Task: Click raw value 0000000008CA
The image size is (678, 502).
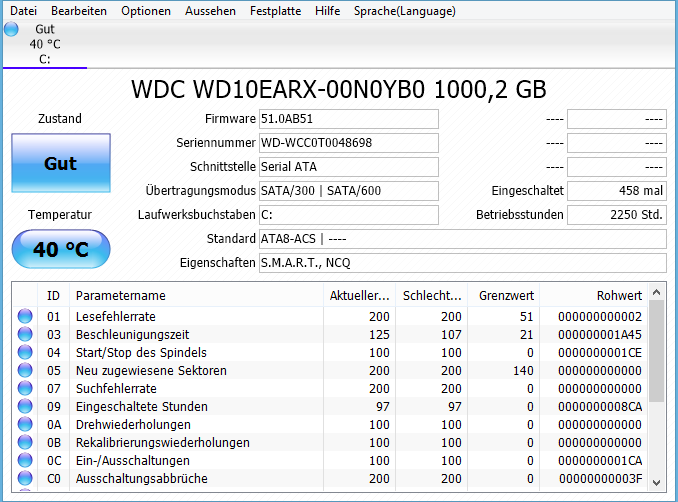Action: [x=600, y=406]
